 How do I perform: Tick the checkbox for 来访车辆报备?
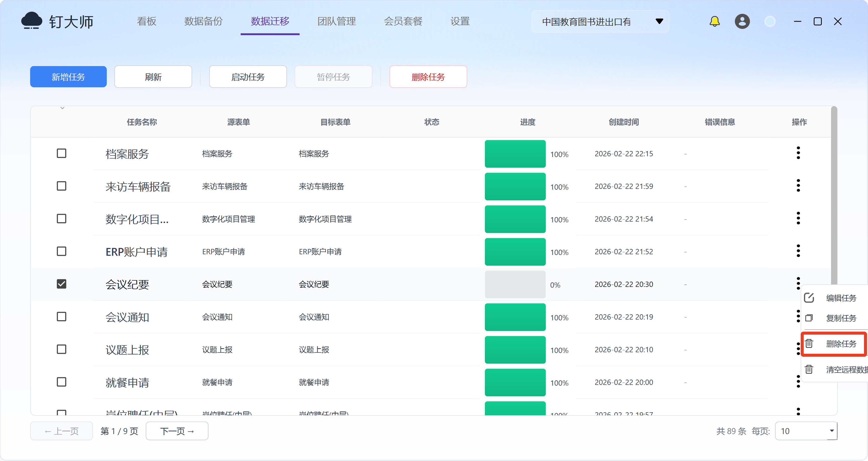[x=61, y=186]
